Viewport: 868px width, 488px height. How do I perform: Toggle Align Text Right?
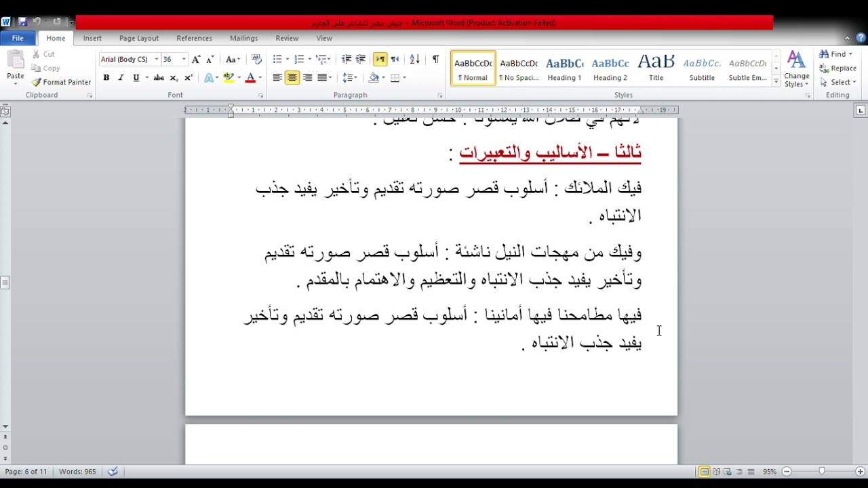click(x=307, y=78)
